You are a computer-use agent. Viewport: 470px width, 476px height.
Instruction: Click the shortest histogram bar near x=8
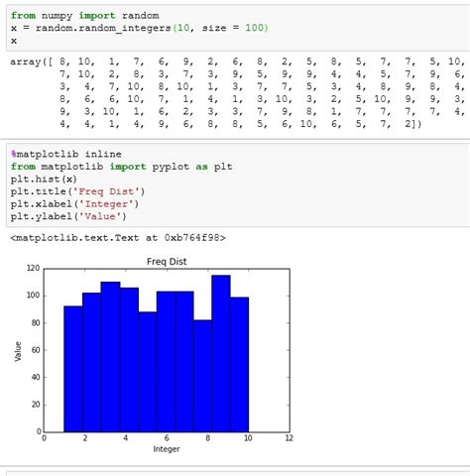pos(202,376)
